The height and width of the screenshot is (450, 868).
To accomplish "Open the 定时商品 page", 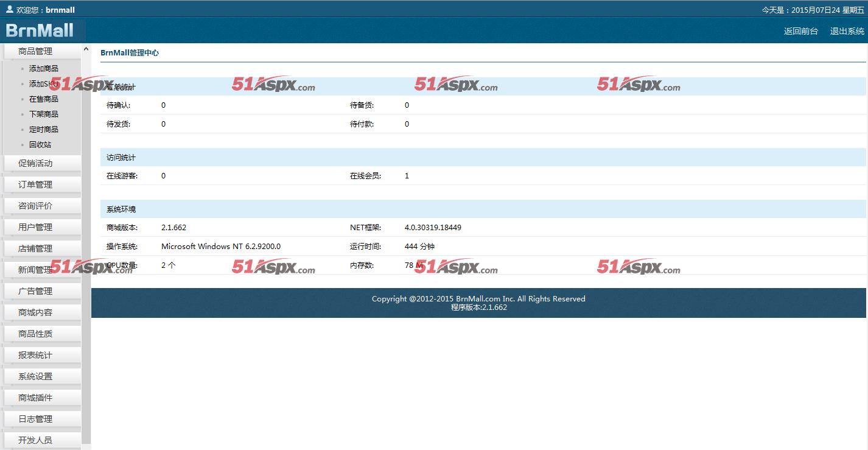I will 44,130.
